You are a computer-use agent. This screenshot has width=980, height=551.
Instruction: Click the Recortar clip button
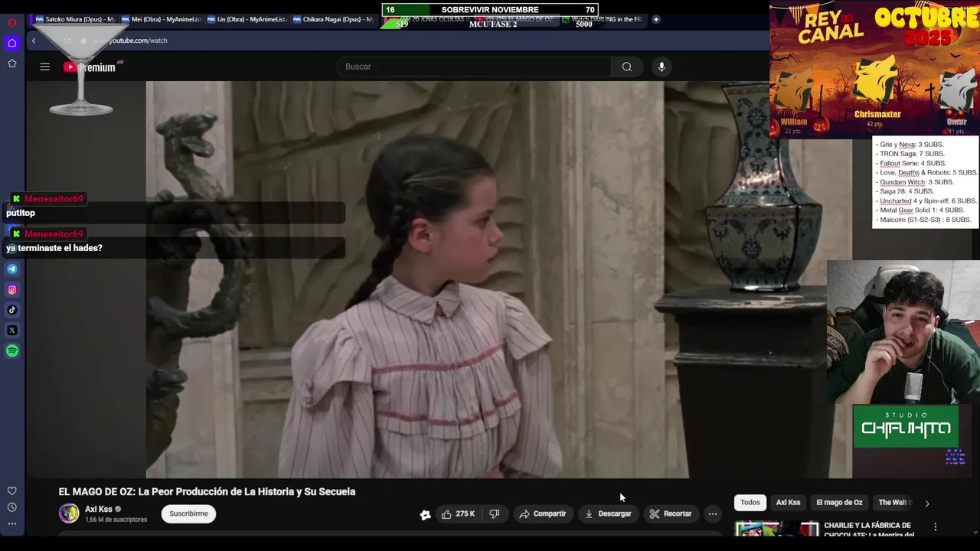pos(670,514)
